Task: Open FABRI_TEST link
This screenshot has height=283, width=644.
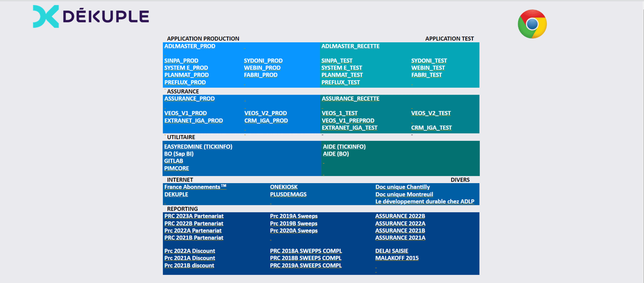Action: [427, 75]
